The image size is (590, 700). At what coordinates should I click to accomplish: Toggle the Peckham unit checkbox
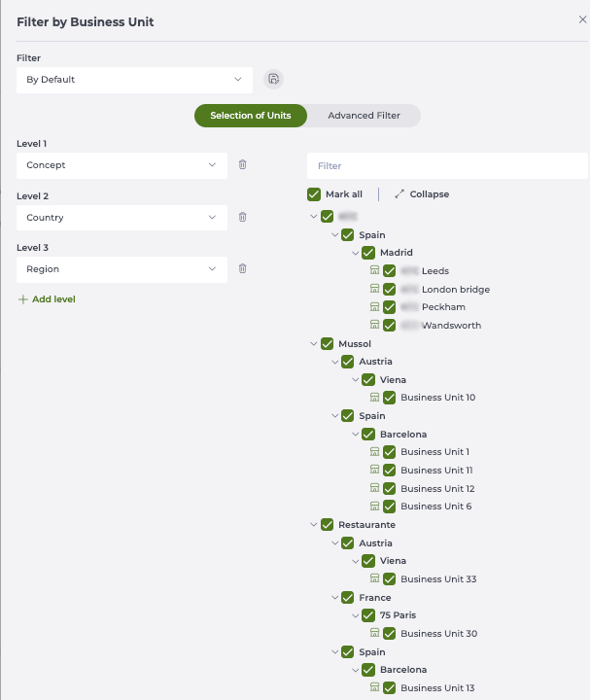(390, 307)
